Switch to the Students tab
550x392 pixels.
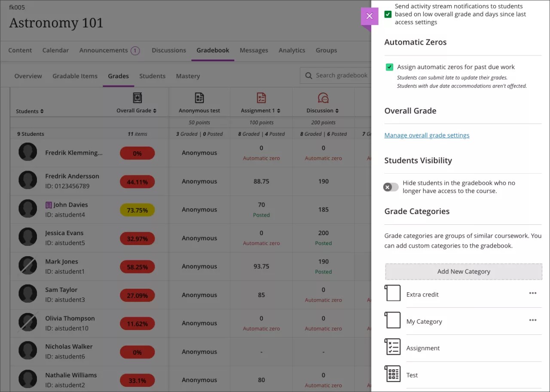coord(152,76)
